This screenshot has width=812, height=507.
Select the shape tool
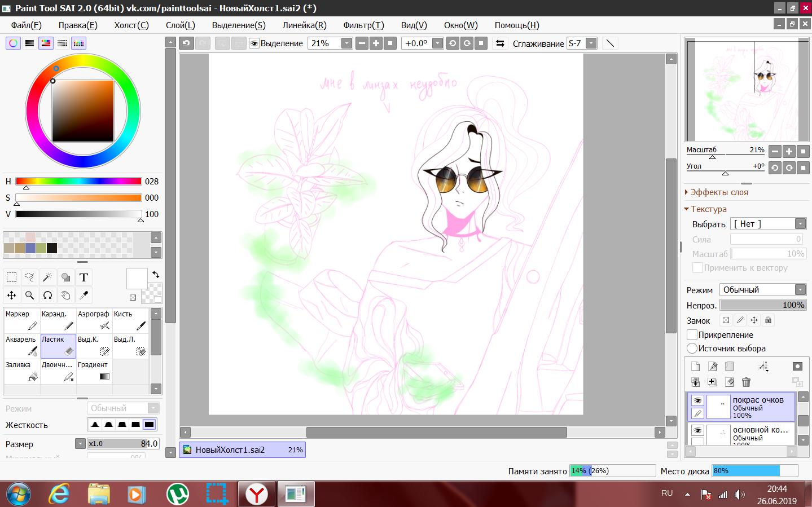(x=65, y=277)
